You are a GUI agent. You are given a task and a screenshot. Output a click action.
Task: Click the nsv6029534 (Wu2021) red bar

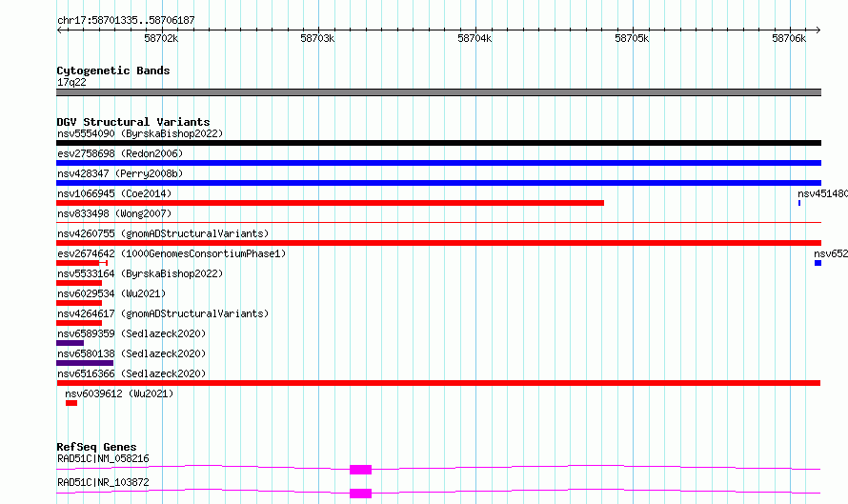79,303
